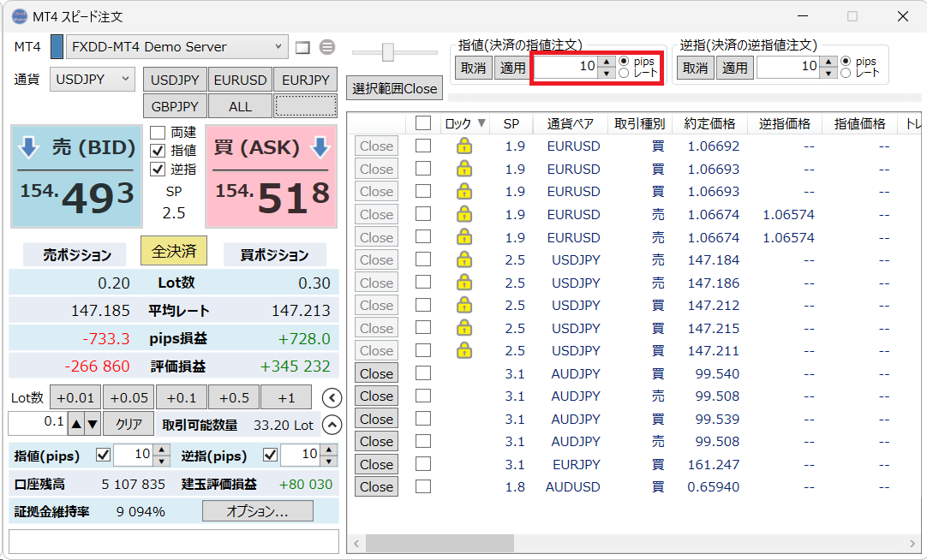
Task: Click the black down arrow lot decrease button
Action: click(x=93, y=423)
